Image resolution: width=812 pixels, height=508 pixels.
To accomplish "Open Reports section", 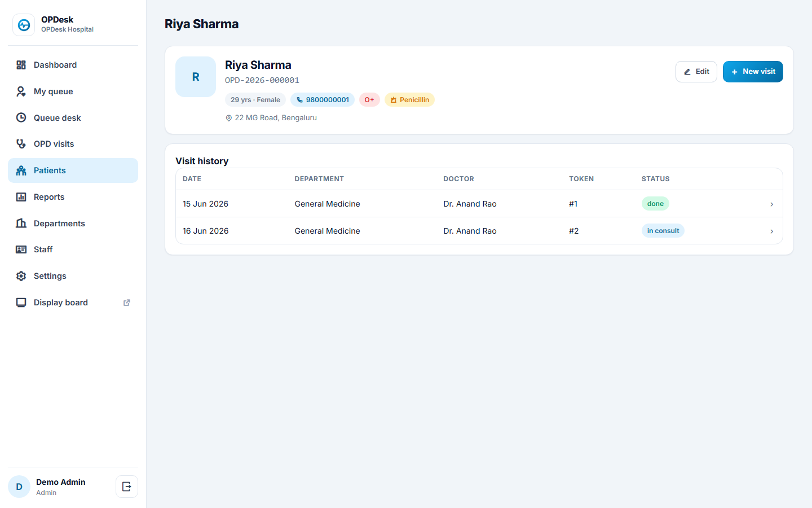I will pyautogui.click(x=73, y=197).
